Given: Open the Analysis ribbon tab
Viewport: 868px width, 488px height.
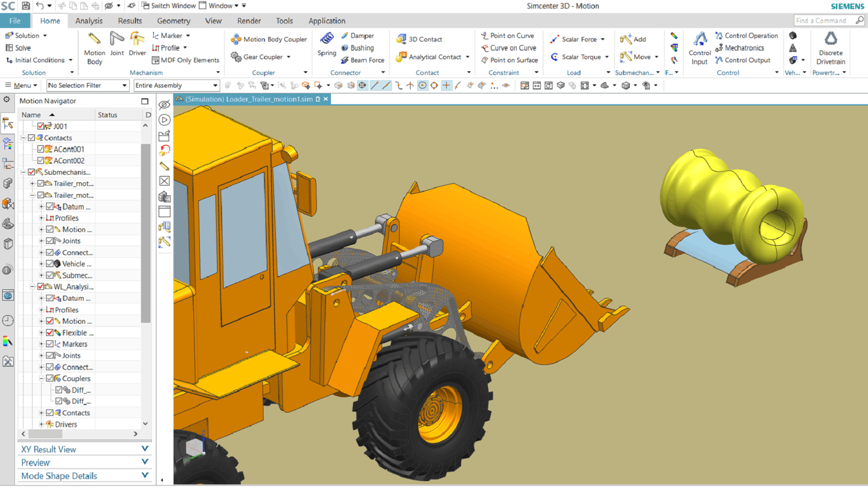Looking at the screenshot, I should 88,21.
